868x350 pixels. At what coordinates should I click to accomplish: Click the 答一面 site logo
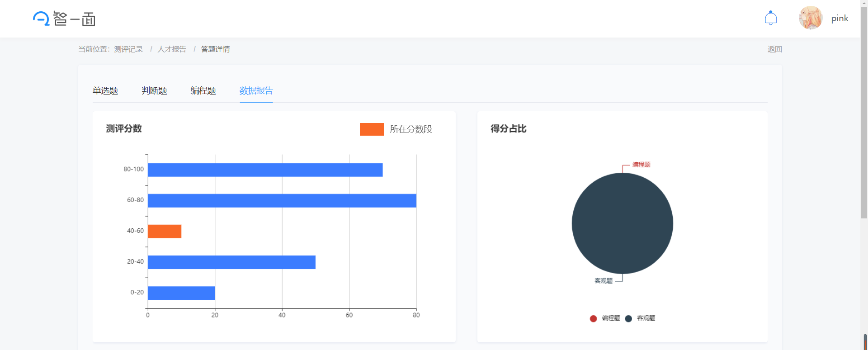[64, 19]
